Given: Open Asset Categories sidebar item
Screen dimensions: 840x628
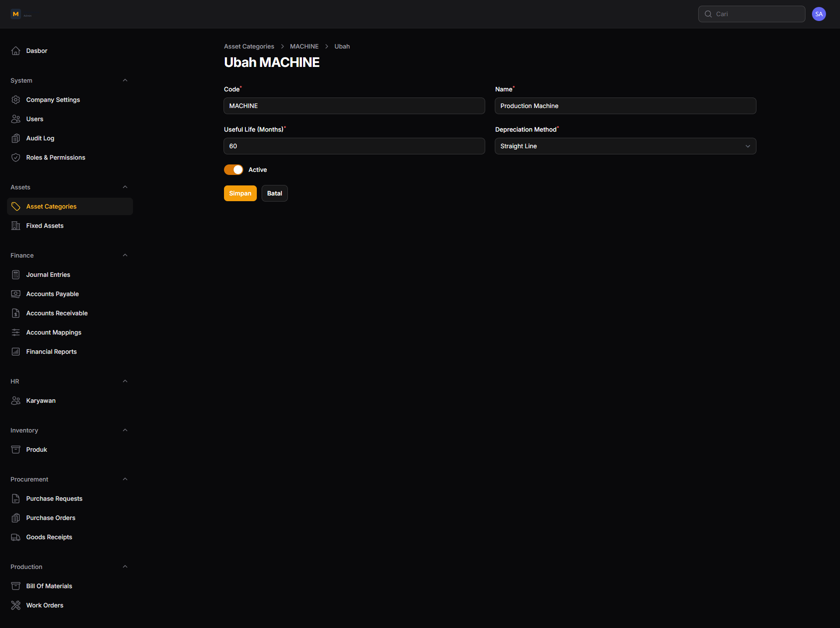Looking at the screenshot, I should point(70,206).
